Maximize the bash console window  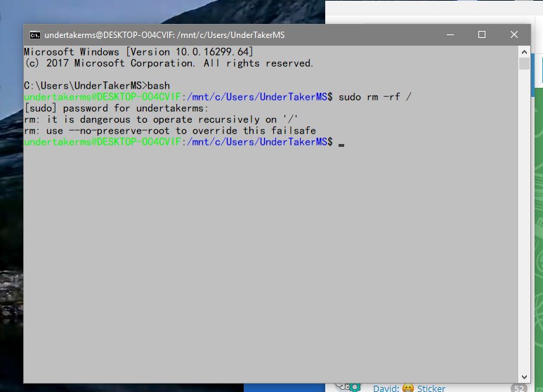click(482, 34)
